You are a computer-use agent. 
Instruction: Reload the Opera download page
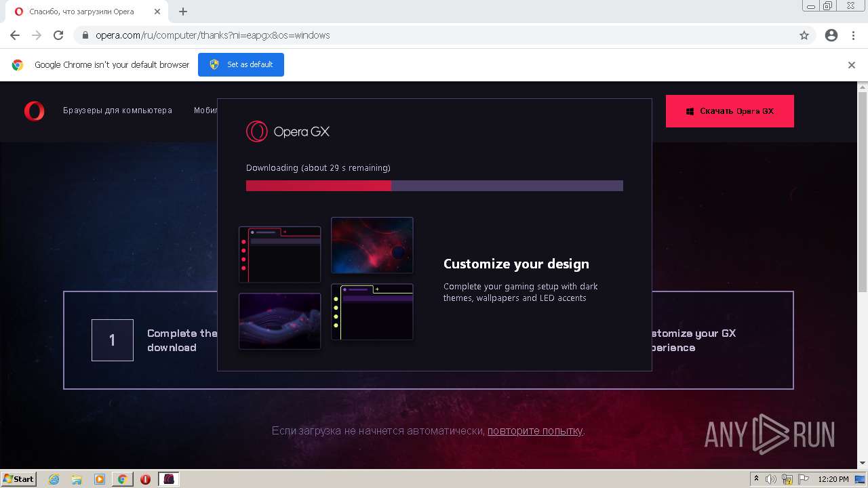click(x=58, y=35)
